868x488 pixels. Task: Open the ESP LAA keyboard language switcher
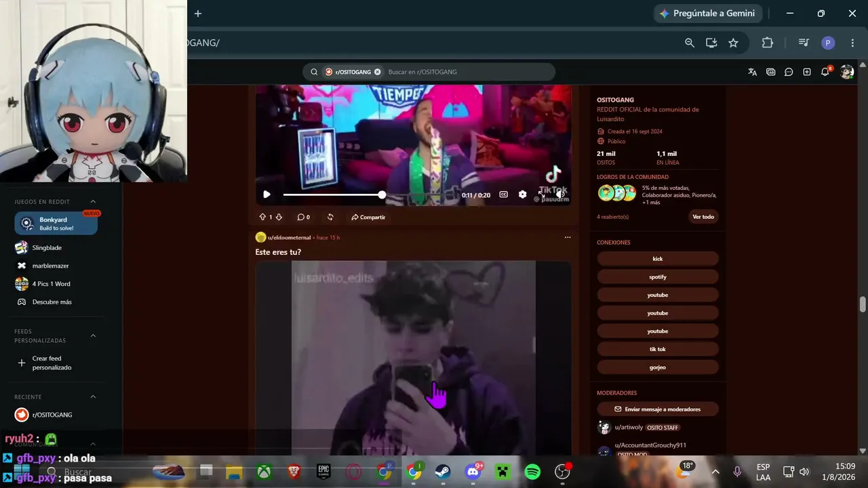click(x=763, y=472)
